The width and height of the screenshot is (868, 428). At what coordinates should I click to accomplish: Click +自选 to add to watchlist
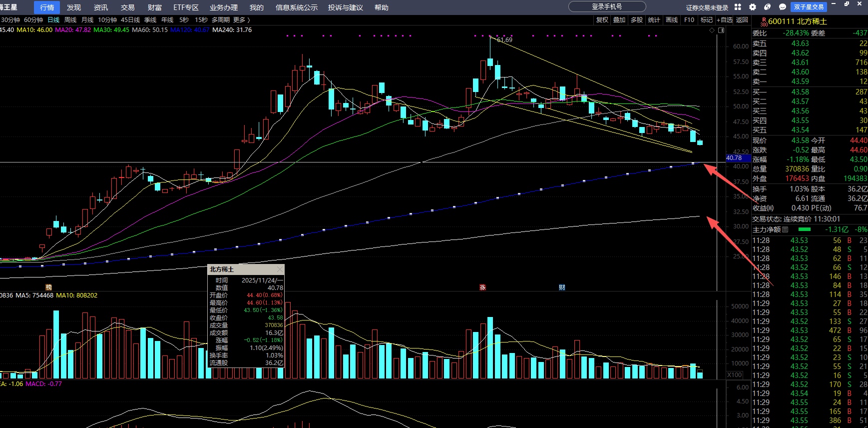(x=725, y=20)
